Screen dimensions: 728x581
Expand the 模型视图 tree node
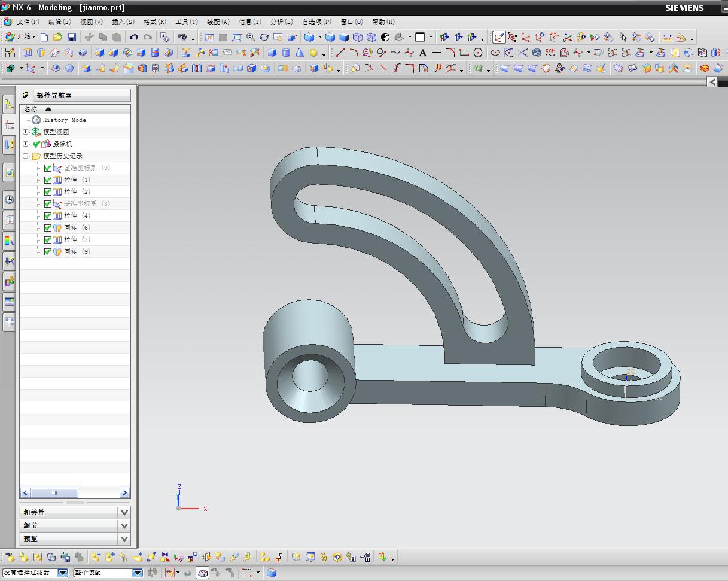tap(26, 132)
